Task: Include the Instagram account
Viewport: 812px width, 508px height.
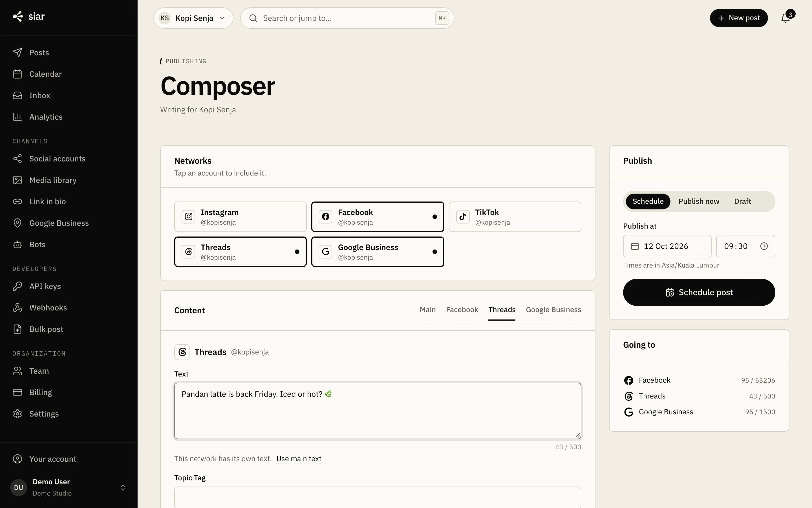Action: [x=240, y=217]
